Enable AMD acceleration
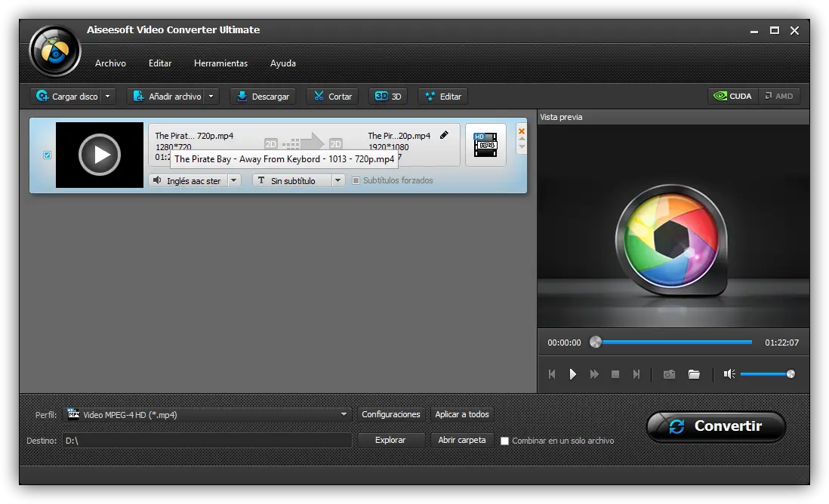 pos(779,96)
